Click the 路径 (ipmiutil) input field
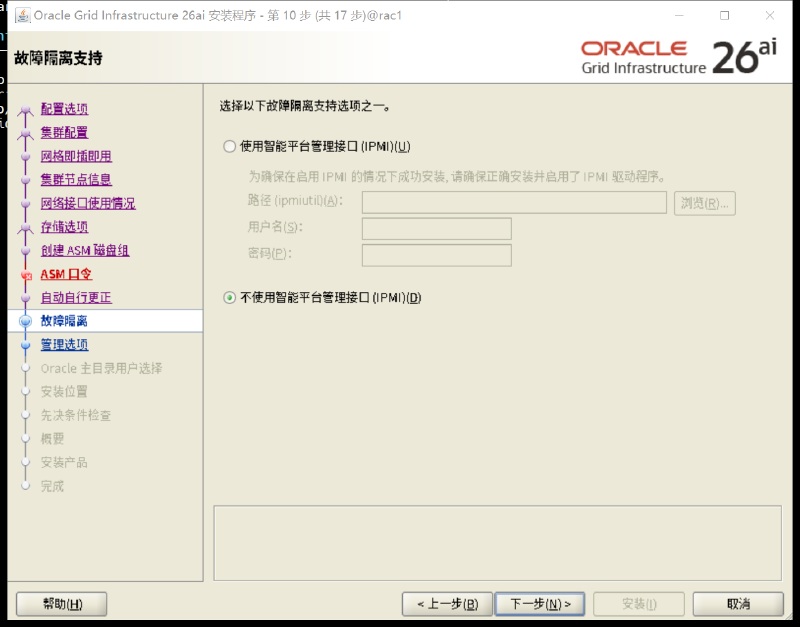 [x=514, y=203]
